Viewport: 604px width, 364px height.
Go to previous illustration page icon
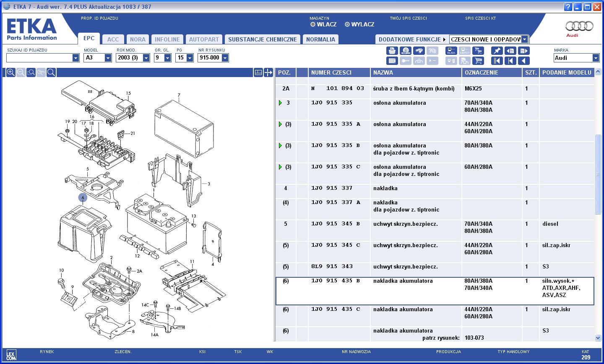[x=510, y=51]
